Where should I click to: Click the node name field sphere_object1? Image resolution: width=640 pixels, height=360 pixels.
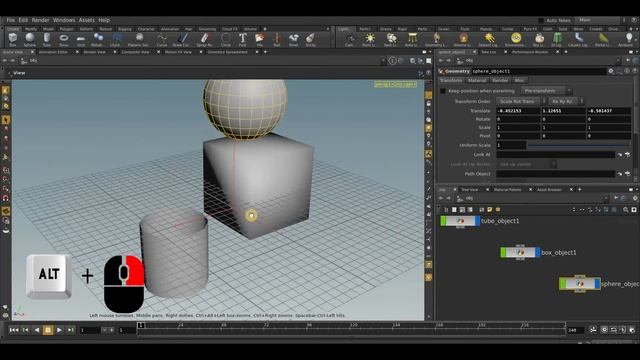point(538,71)
